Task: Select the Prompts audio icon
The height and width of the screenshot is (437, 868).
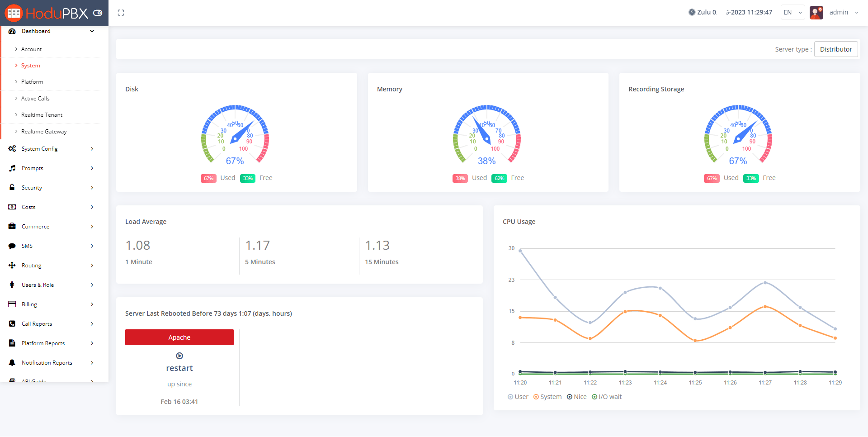Action: (x=12, y=168)
